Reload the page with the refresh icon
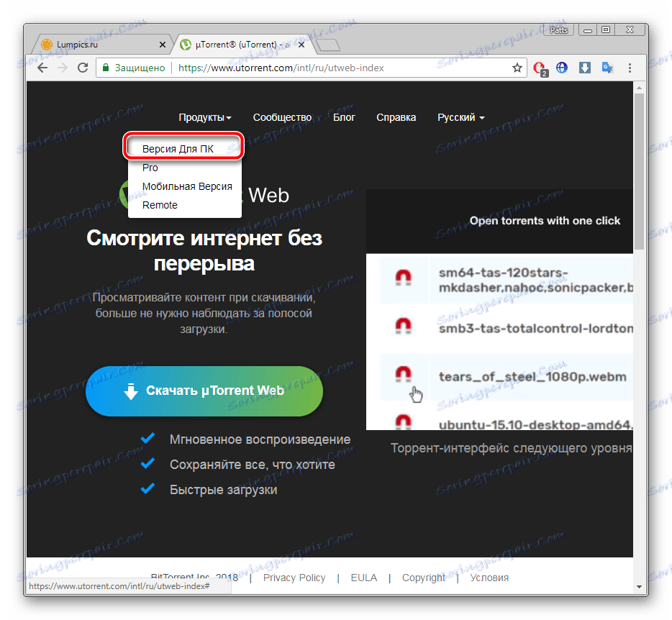 coord(82,67)
